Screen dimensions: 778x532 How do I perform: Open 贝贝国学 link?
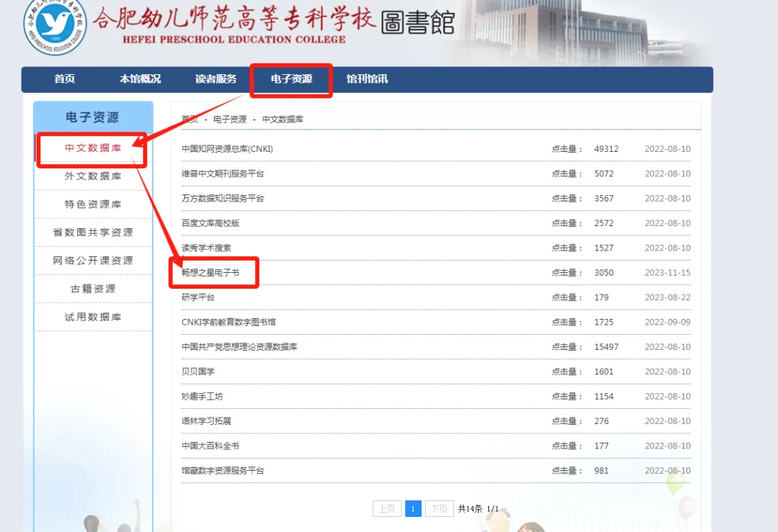(198, 371)
